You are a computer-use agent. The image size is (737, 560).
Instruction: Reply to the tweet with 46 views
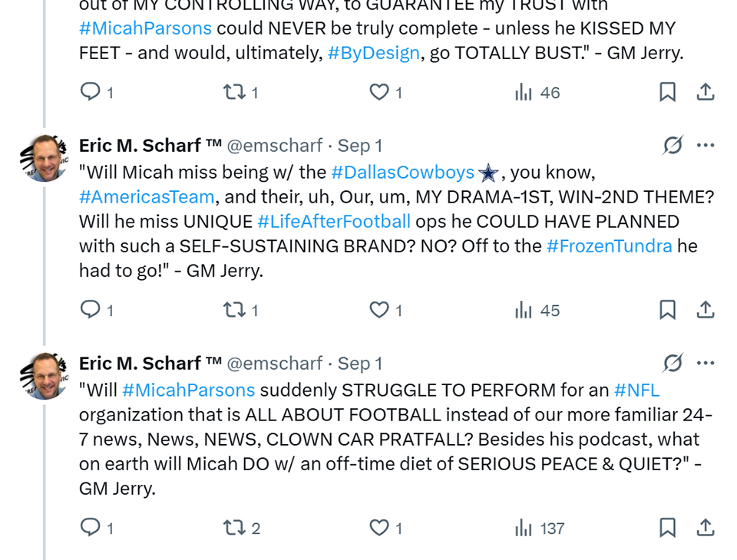pos(91,93)
